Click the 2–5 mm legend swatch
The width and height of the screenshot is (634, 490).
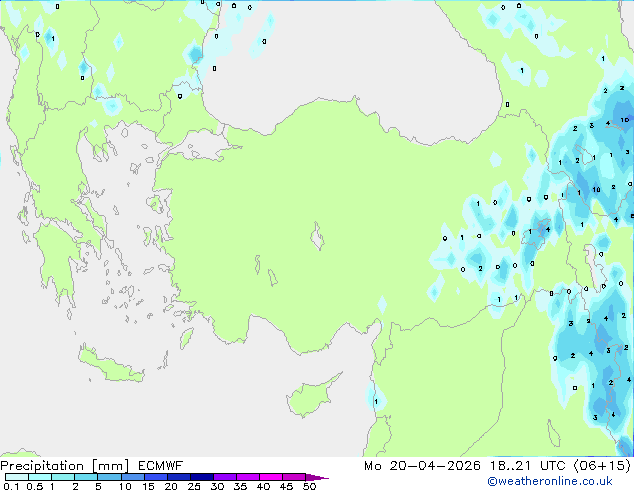86,477
